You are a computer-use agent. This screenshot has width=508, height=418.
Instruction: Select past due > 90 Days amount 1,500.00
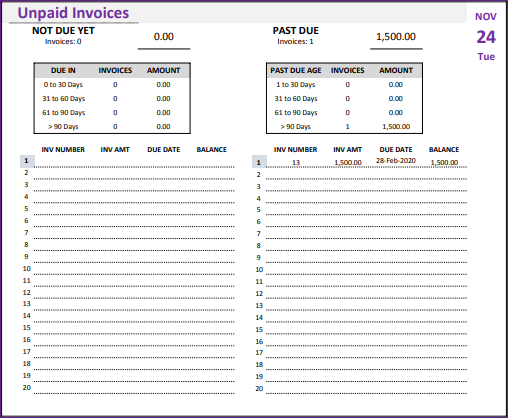[x=396, y=127]
